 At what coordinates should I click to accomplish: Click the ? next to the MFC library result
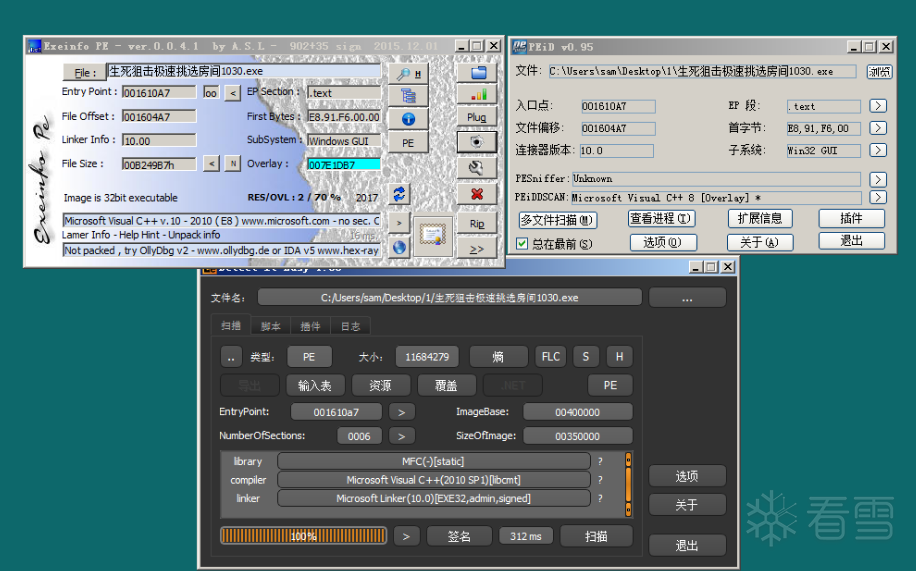point(600,462)
